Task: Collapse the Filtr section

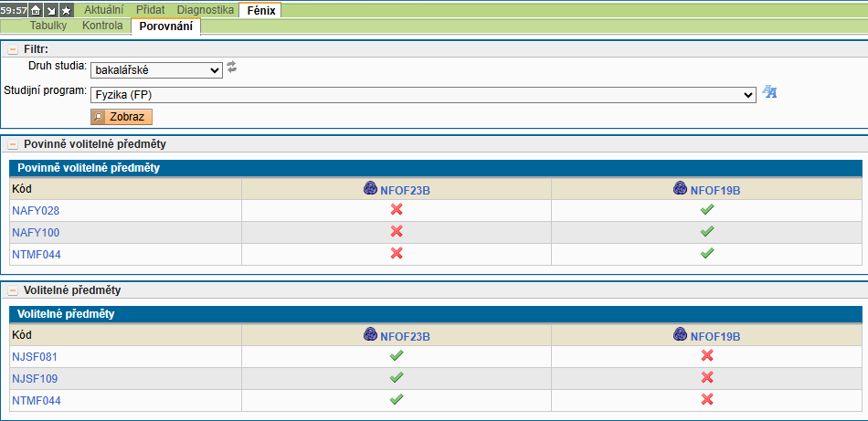Action: pyautogui.click(x=13, y=49)
